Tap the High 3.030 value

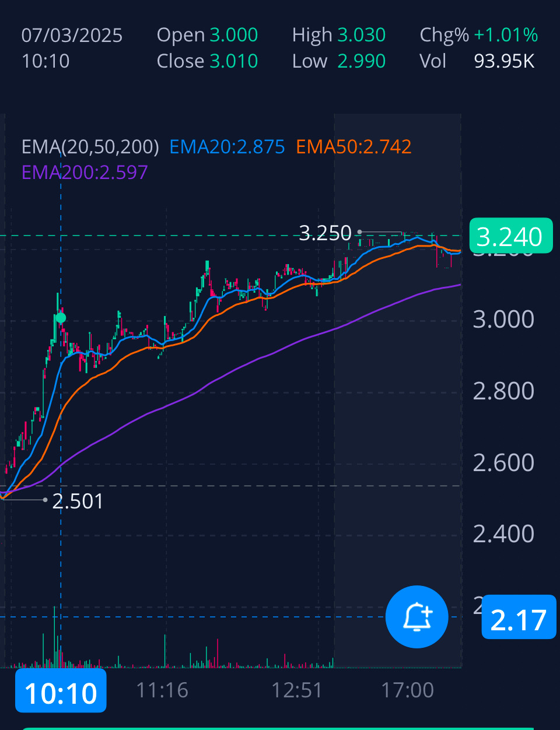[339, 35]
